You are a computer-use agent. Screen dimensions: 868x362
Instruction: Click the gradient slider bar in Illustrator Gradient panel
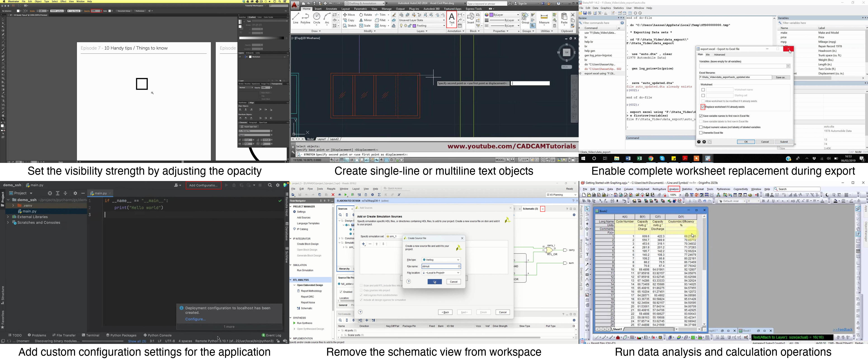click(x=262, y=38)
